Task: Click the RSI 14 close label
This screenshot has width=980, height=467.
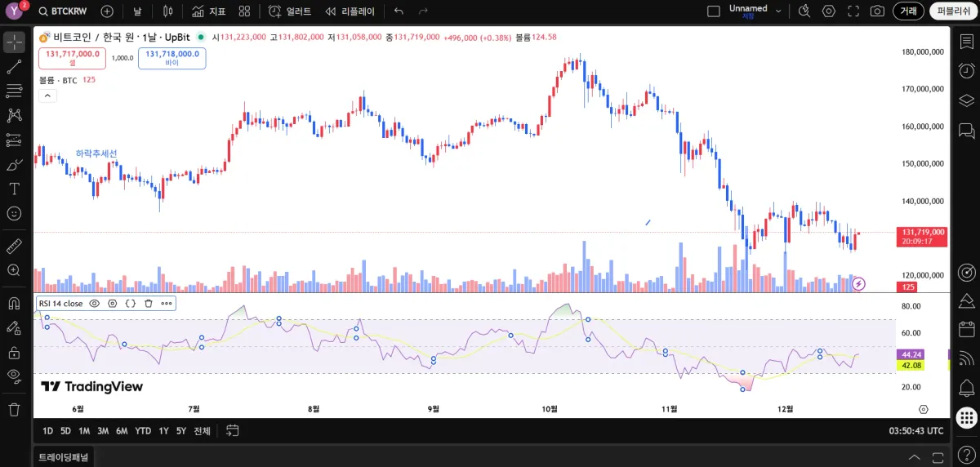Action: point(60,303)
